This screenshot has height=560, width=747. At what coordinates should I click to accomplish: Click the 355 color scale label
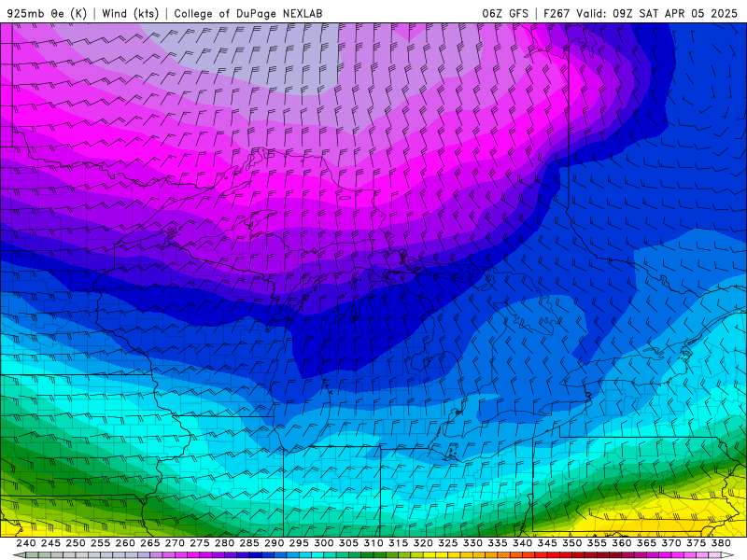pos(597,543)
